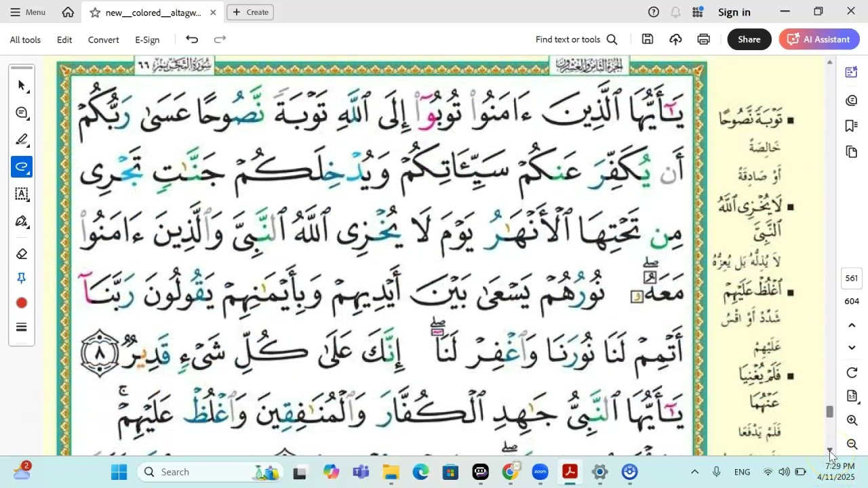Open File Explorer from taskbar
Viewport: 868px width, 488px height.
coord(391,472)
